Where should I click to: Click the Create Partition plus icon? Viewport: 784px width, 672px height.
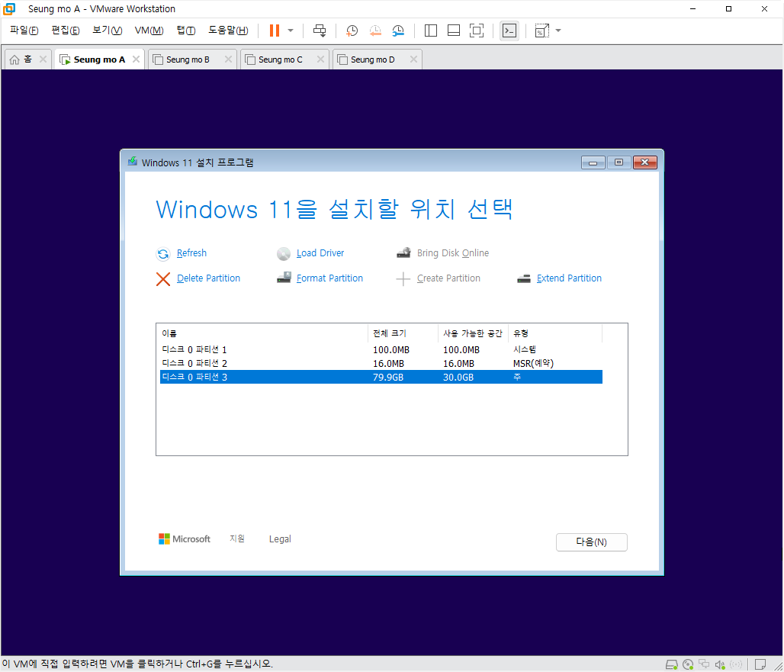coord(403,279)
